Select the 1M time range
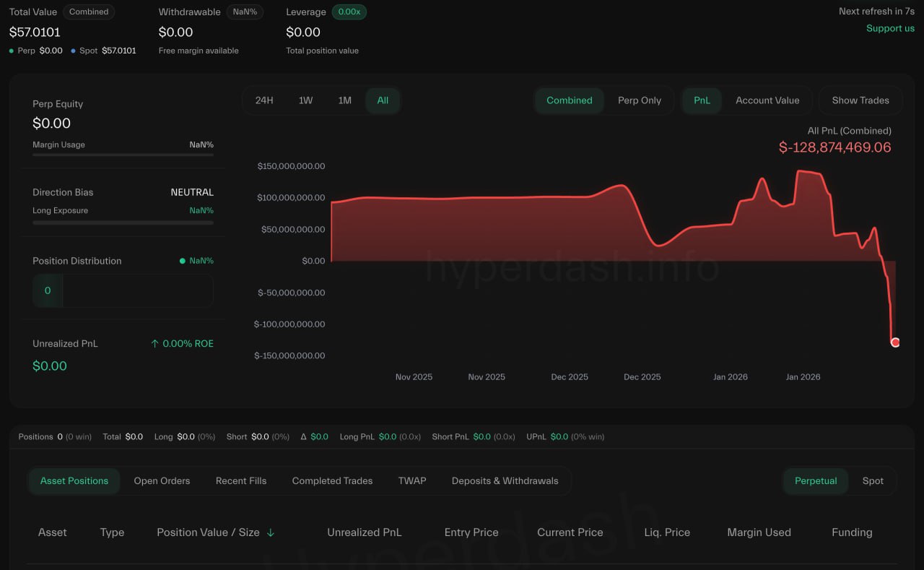Viewport: 924px width, 570px height. pos(344,100)
